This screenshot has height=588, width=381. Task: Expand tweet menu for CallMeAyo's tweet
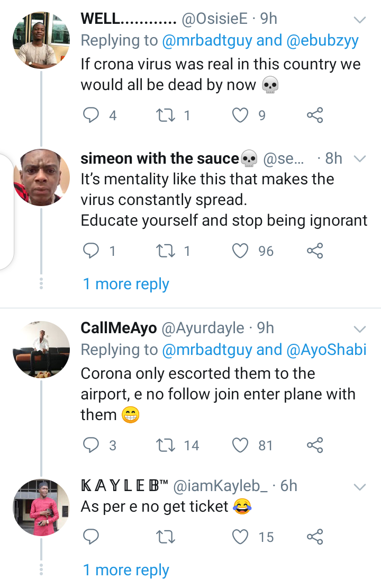359,328
